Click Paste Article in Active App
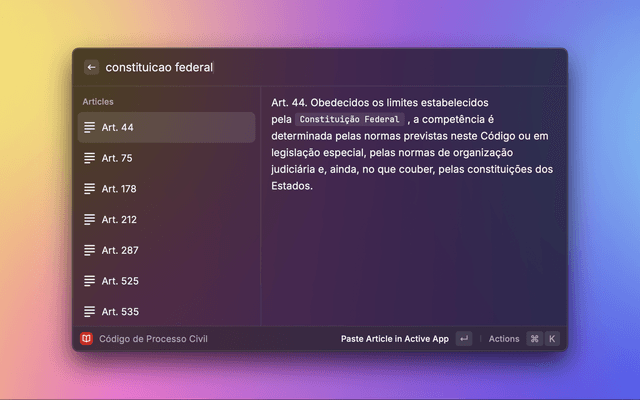 [395, 339]
